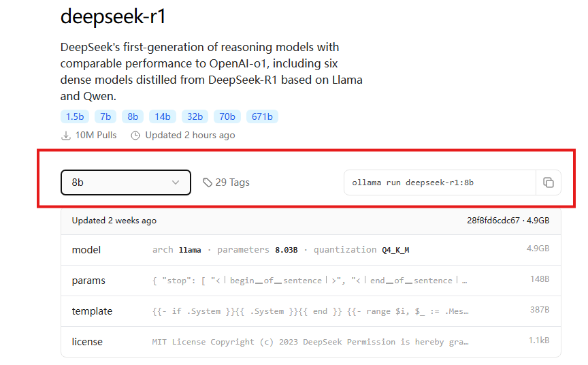This screenshot has width=588, height=365.
Task: Click the clock icon beside Updated 2 hours ago
Action: pyautogui.click(x=135, y=136)
